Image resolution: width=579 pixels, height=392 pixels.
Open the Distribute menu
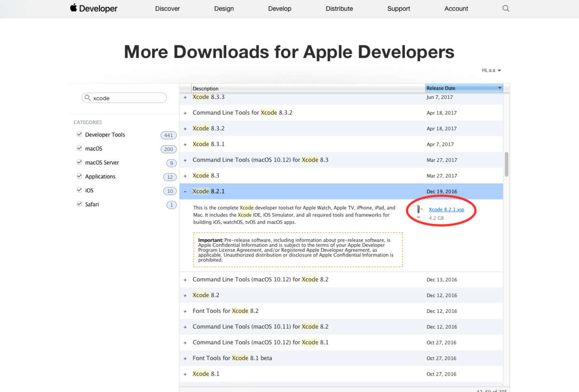(x=339, y=9)
